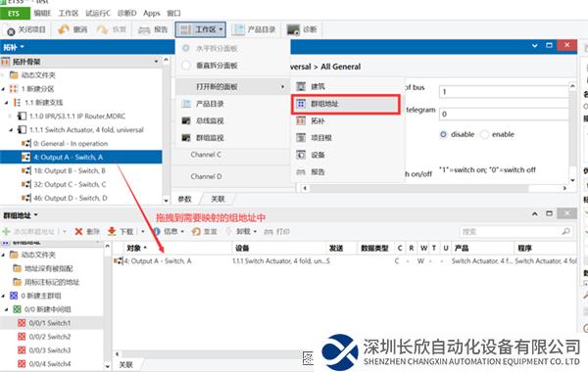Click the 下载 download icon
The height and width of the screenshot is (372, 588).
[112, 232]
